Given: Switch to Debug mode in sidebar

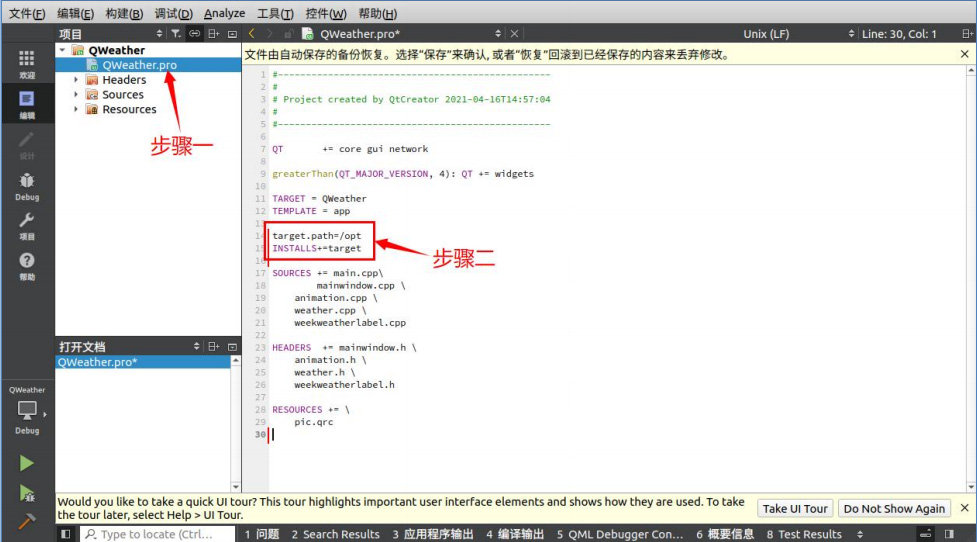Looking at the screenshot, I should 27,186.
